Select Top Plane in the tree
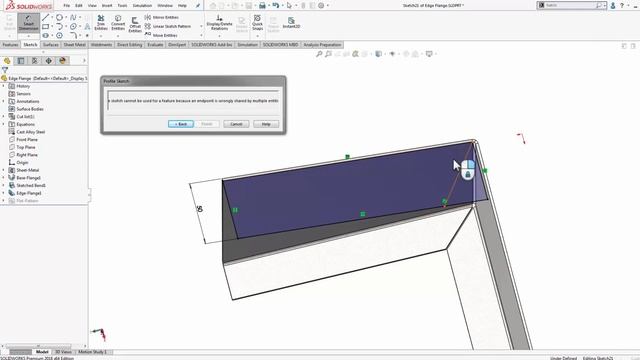 tap(26, 147)
